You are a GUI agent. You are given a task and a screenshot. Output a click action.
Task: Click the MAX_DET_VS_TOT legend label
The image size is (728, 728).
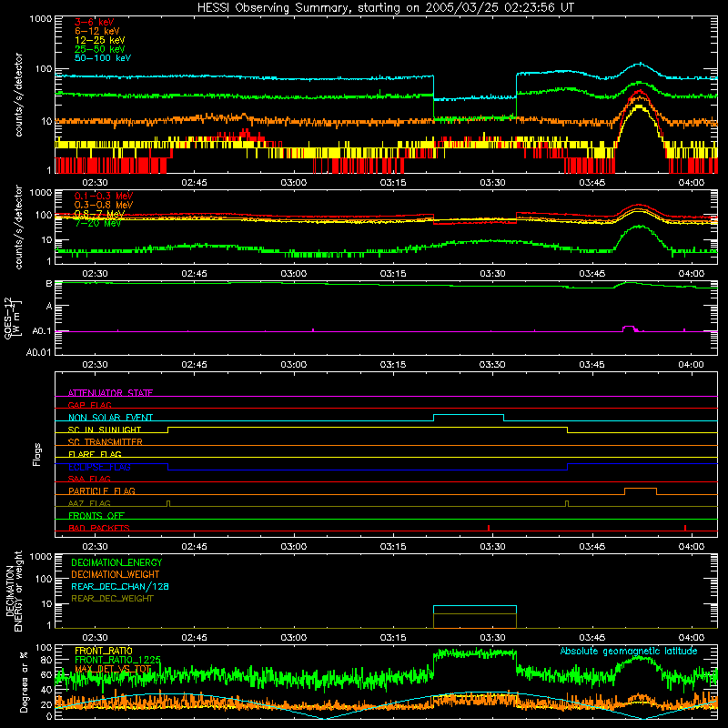coord(113,669)
